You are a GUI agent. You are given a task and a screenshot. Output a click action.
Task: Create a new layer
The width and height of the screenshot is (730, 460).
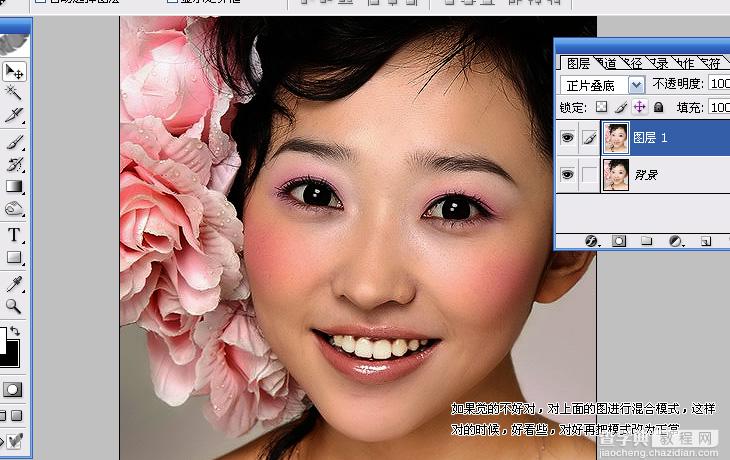706,241
